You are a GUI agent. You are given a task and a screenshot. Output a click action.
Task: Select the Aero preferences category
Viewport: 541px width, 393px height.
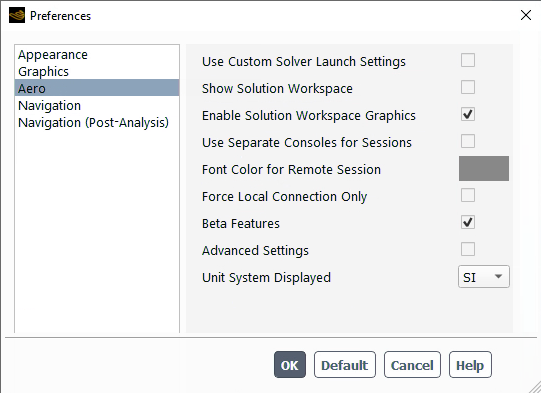97,88
